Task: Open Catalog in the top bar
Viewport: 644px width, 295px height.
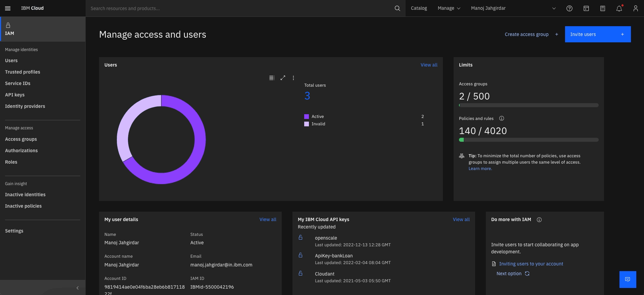Action: [x=419, y=8]
